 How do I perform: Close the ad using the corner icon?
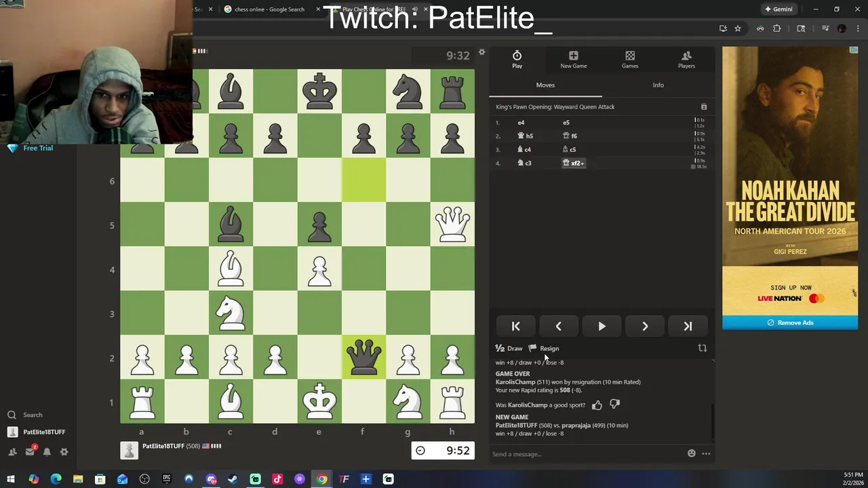click(854, 50)
